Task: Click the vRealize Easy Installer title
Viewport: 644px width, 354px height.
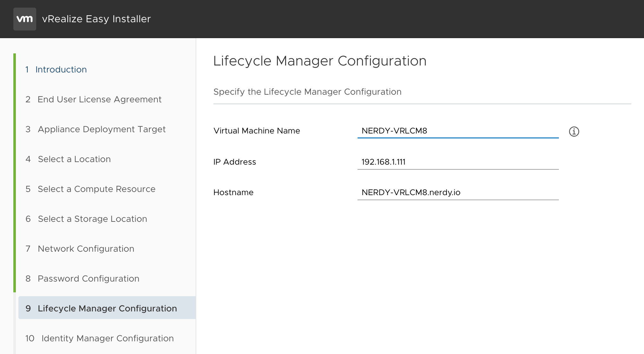Action: point(96,19)
